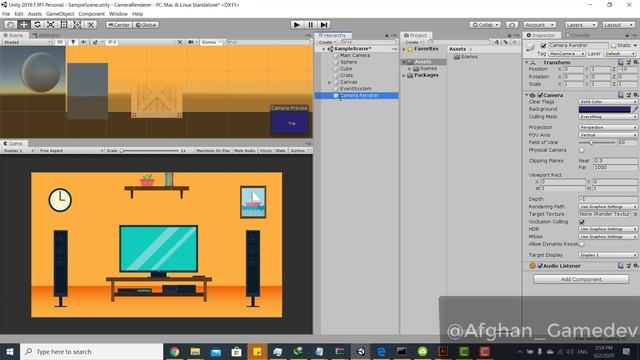
Task: Toggle 2D mode in Scene view
Action: point(60,42)
